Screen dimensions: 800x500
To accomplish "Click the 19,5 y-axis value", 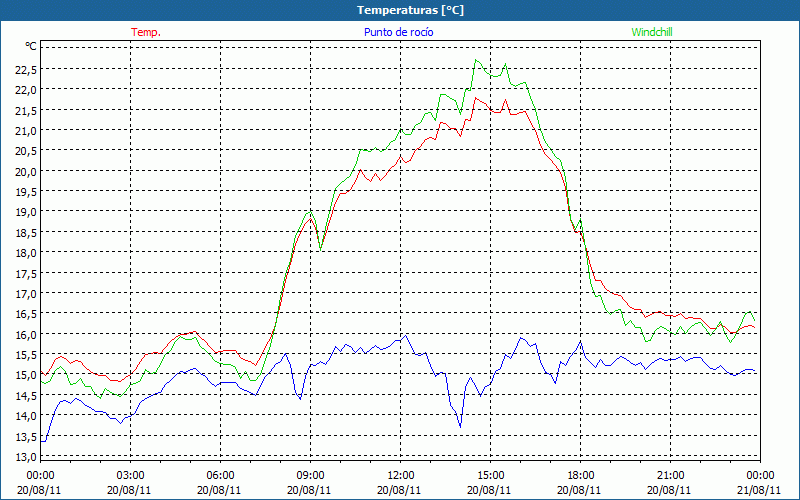I will [x=26, y=192].
